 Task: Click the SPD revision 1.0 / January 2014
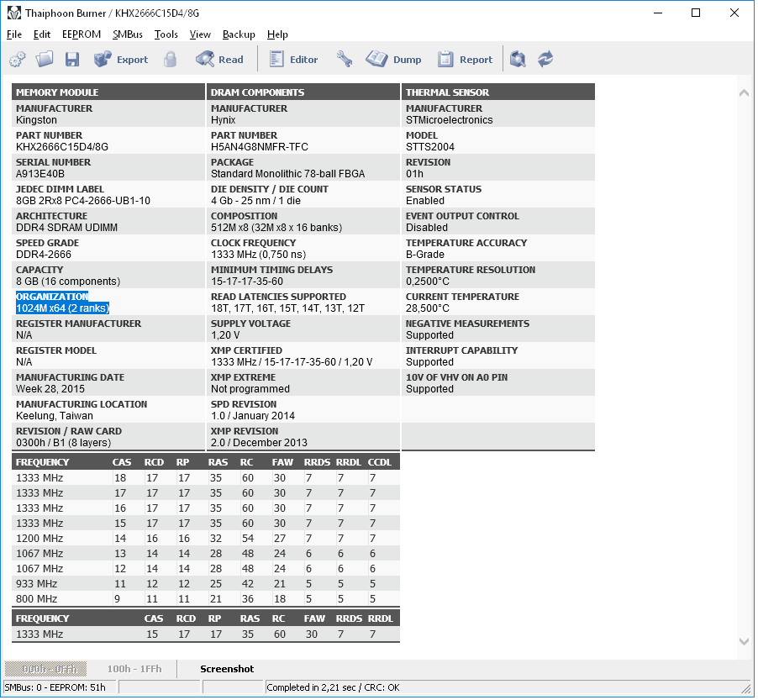[253, 416]
